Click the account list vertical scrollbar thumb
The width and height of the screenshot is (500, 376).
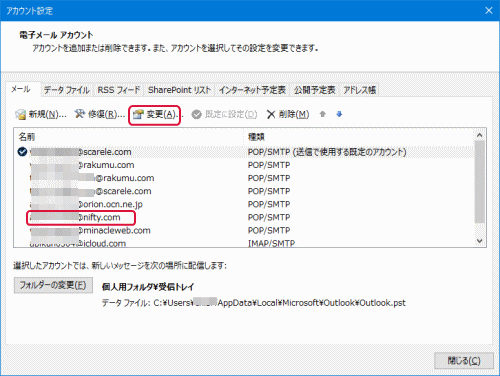tap(480, 182)
